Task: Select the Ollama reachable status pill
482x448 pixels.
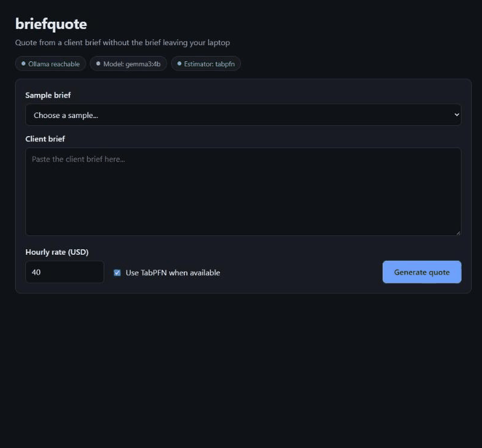Action: (x=51, y=64)
